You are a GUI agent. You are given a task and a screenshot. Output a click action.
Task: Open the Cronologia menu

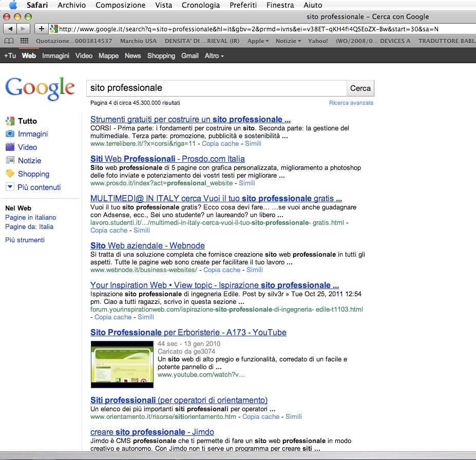tap(201, 5)
